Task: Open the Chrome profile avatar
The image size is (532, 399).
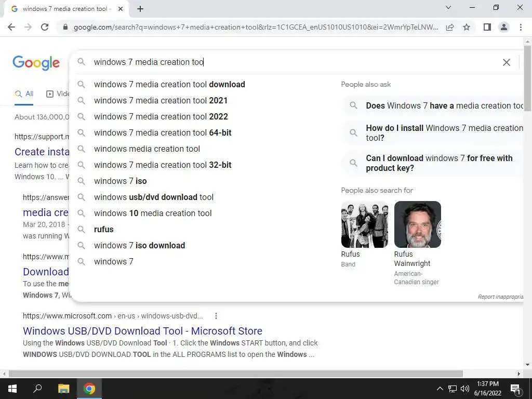Action: [504, 27]
